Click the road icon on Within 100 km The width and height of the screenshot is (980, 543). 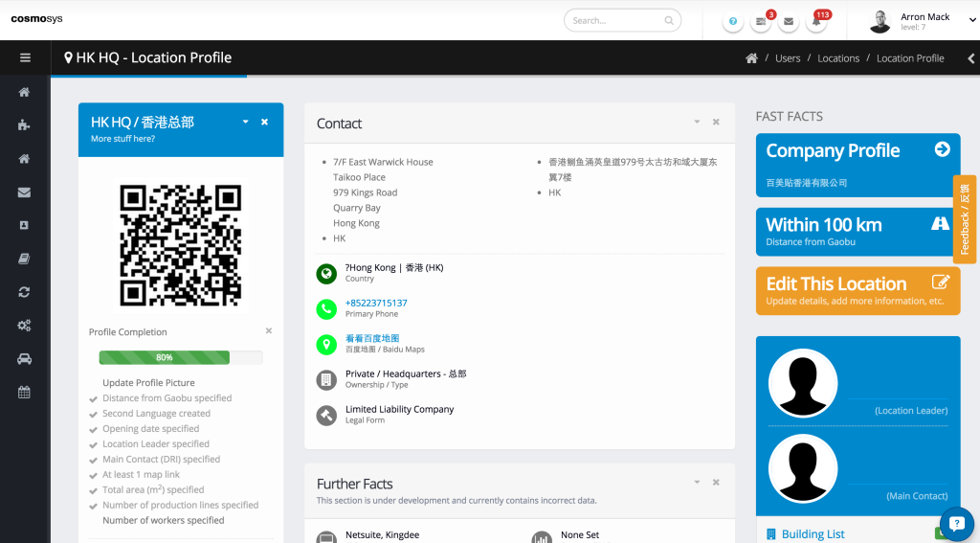point(940,223)
